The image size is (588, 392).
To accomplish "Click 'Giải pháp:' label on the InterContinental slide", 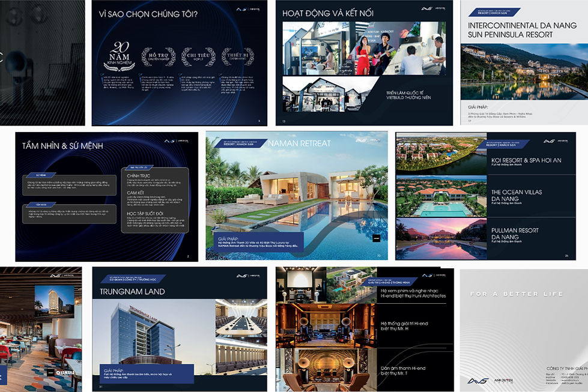I will (477, 107).
